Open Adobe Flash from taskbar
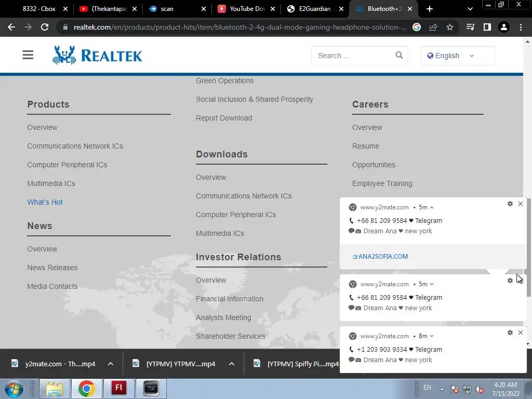Screen dimensions: 532x399 coord(119,389)
